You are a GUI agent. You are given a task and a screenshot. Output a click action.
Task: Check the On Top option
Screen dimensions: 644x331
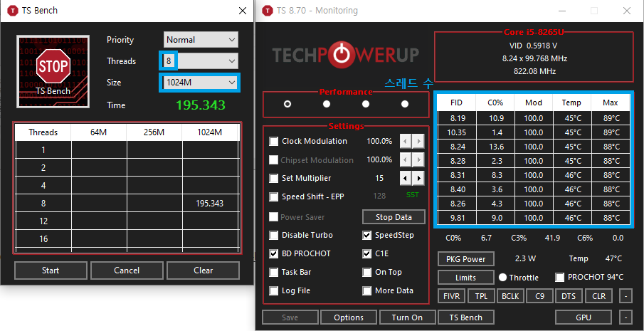(x=367, y=272)
